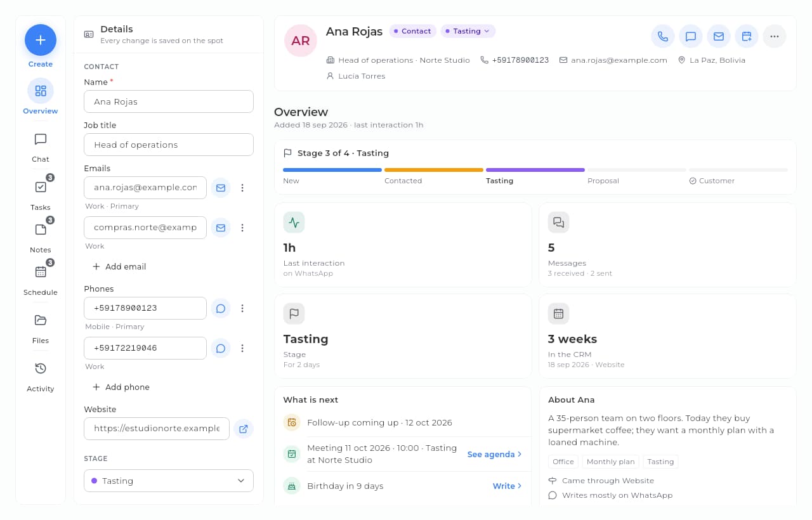The height and width of the screenshot is (520, 812).
Task: Send email to ana.rojas@example.com via envelope icon
Action: [x=221, y=188]
